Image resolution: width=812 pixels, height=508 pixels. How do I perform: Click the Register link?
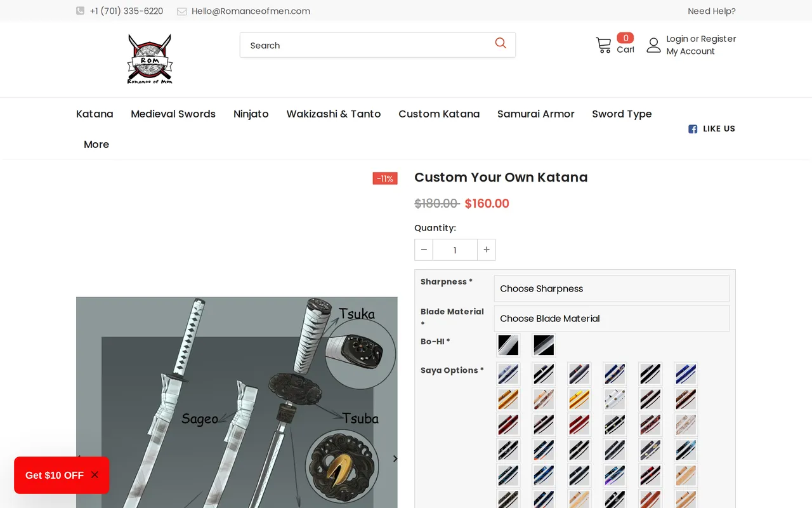coord(719,39)
